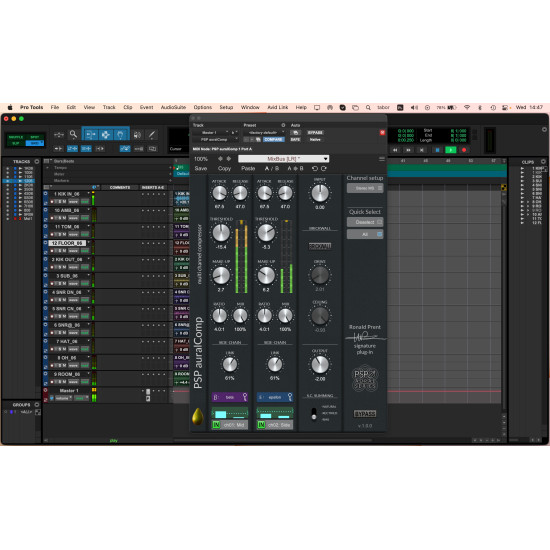
Task: Open the File menu
Action: [55, 107]
